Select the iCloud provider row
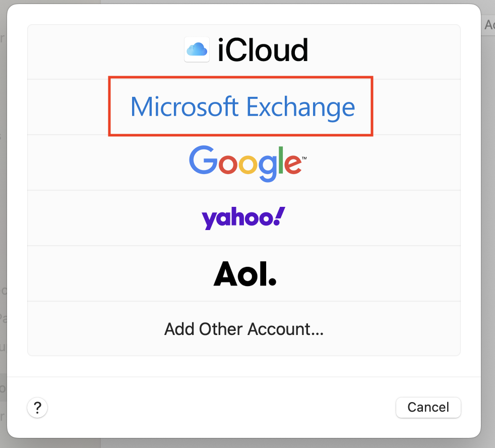Image resolution: width=495 pixels, height=448 pixels. coord(243,52)
